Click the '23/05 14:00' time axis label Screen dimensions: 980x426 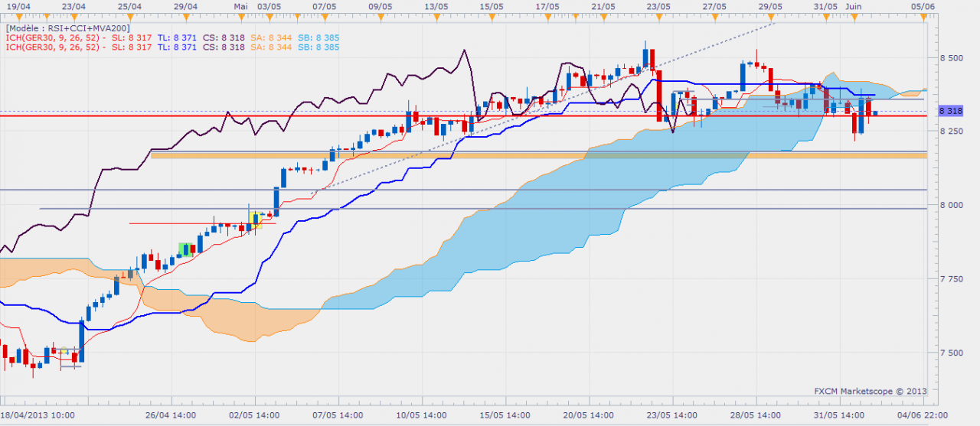point(672,414)
